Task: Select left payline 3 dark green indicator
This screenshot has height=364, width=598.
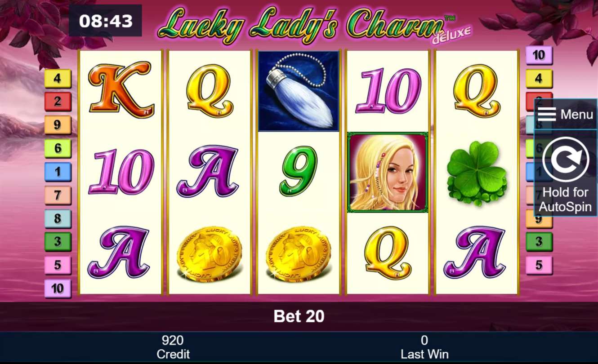Action: (58, 242)
